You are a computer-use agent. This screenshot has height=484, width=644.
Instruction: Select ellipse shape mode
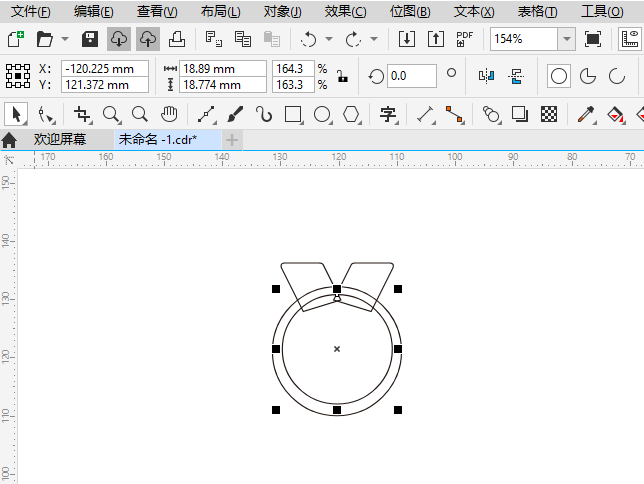(559, 76)
